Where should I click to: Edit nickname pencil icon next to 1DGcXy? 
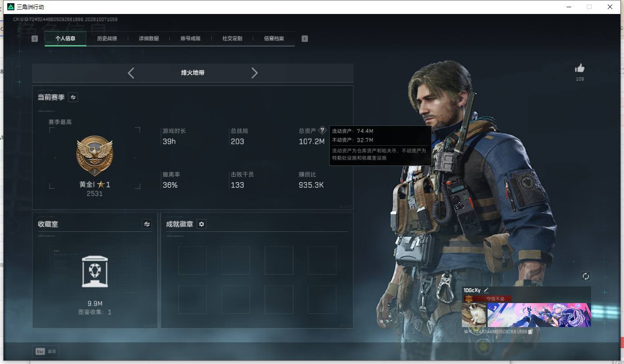[x=486, y=290]
